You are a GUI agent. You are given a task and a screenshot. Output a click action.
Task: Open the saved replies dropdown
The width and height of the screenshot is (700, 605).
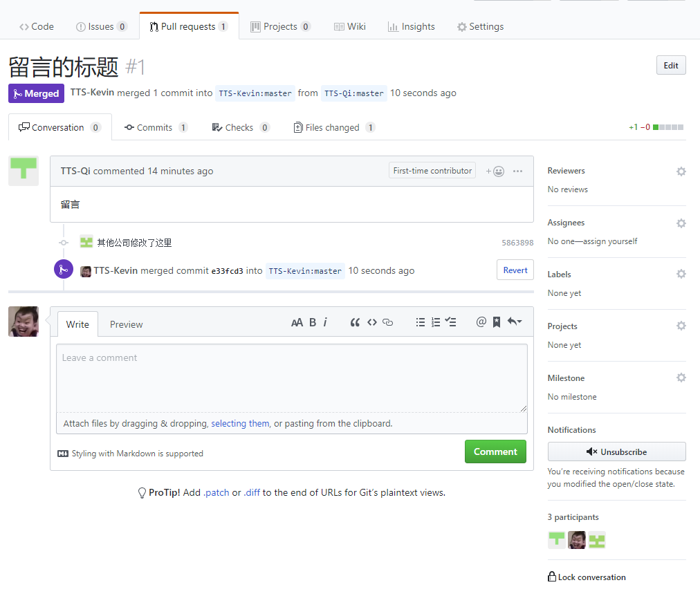tap(515, 322)
